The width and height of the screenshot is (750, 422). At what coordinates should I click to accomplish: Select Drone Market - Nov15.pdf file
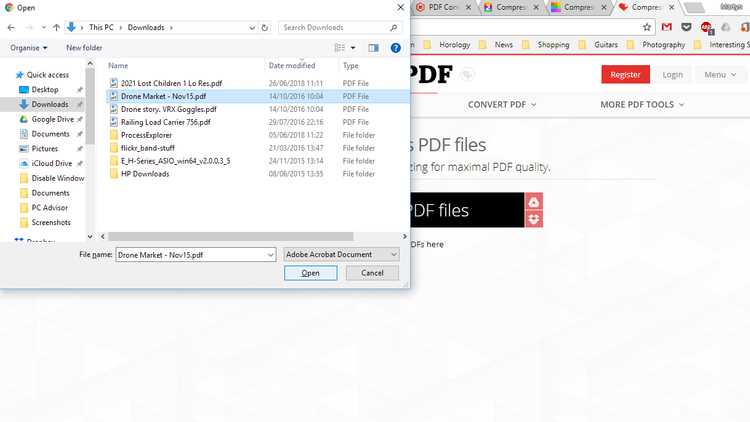[163, 96]
